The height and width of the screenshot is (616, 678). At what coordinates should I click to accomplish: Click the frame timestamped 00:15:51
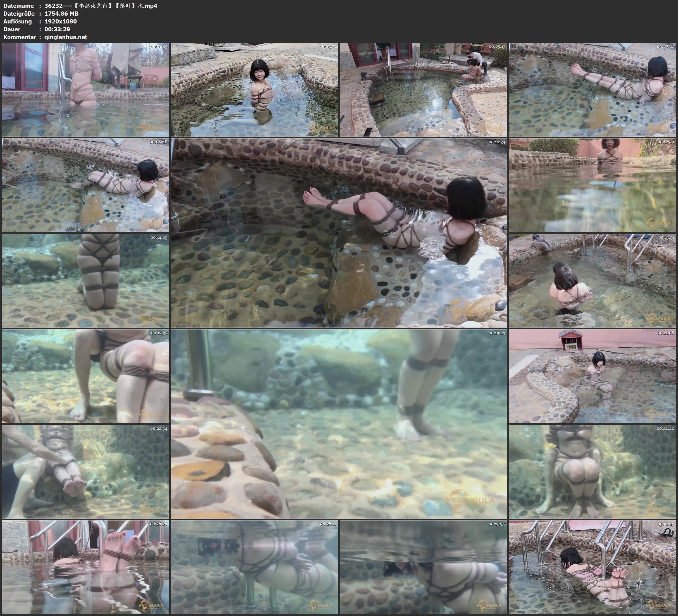click(592, 281)
